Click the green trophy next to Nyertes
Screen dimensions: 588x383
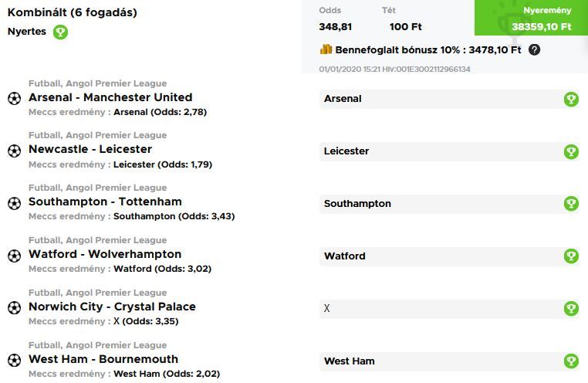click(60, 32)
